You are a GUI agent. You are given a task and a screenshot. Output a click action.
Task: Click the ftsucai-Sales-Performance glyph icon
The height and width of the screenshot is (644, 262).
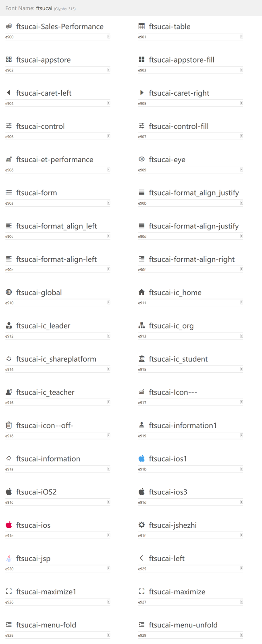click(x=9, y=26)
